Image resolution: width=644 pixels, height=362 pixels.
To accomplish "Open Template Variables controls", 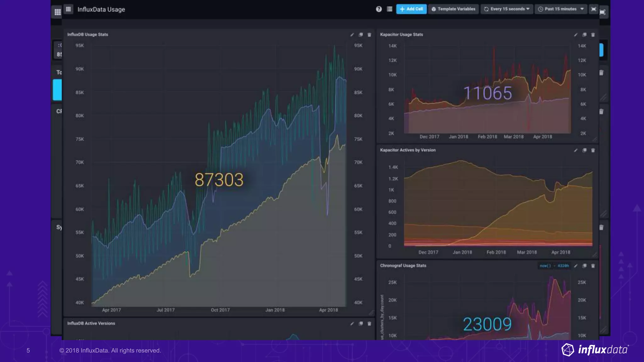I will [453, 9].
